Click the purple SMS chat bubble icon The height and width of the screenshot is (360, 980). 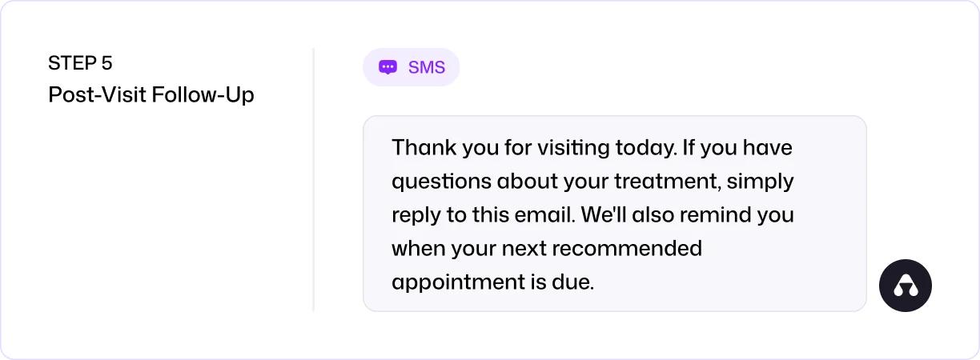click(388, 67)
